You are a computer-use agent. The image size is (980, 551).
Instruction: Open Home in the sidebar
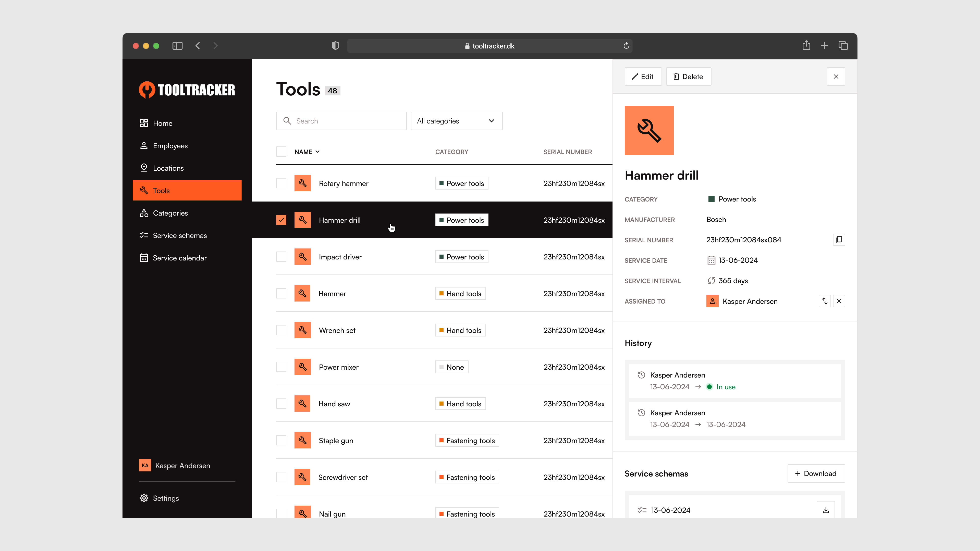(187, 123)
